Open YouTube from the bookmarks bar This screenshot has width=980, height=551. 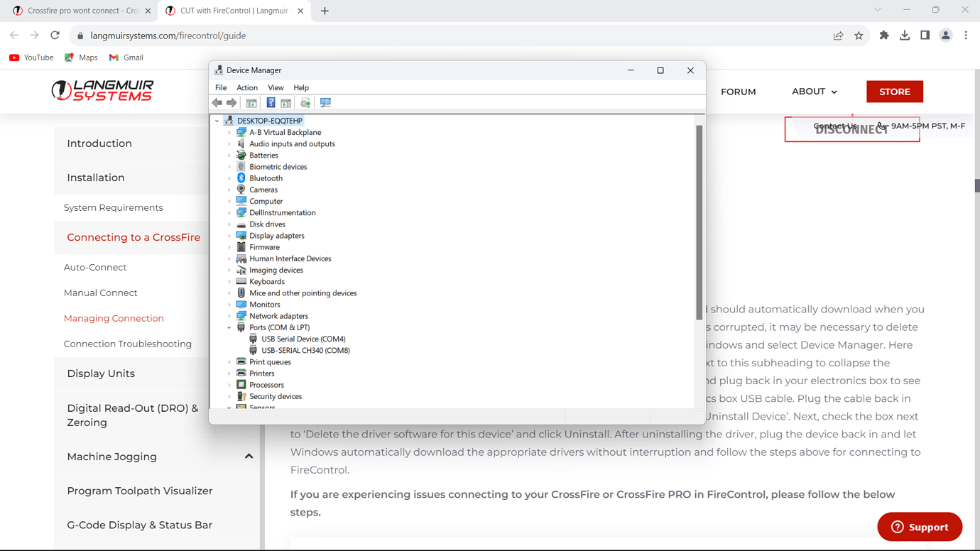coord(31,58)
